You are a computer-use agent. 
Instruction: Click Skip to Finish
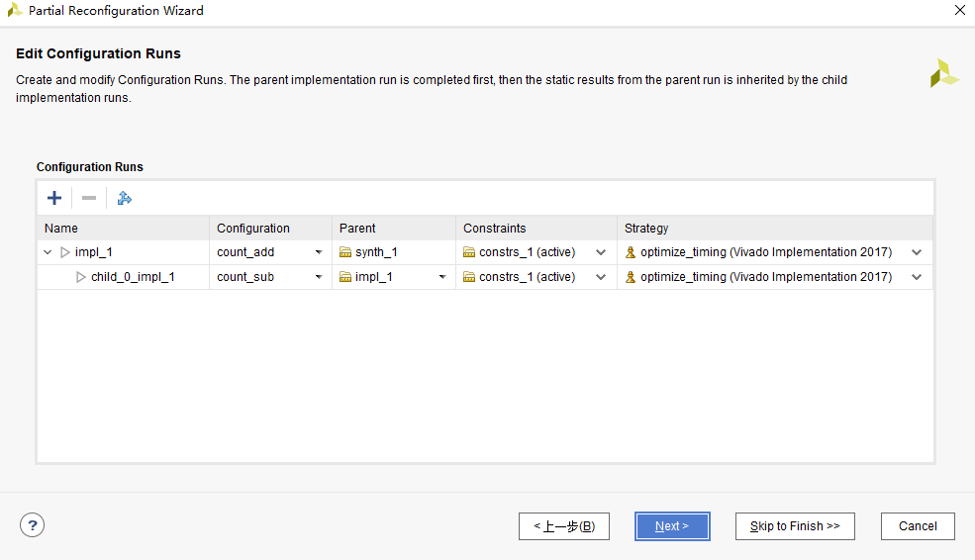[x=795, y=526]
